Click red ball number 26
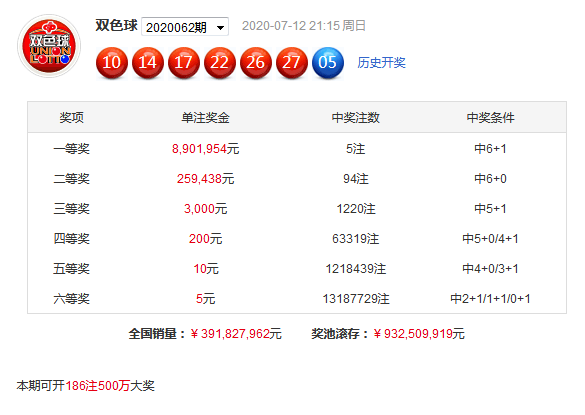 pyautogui.click(x=256, y=62)
